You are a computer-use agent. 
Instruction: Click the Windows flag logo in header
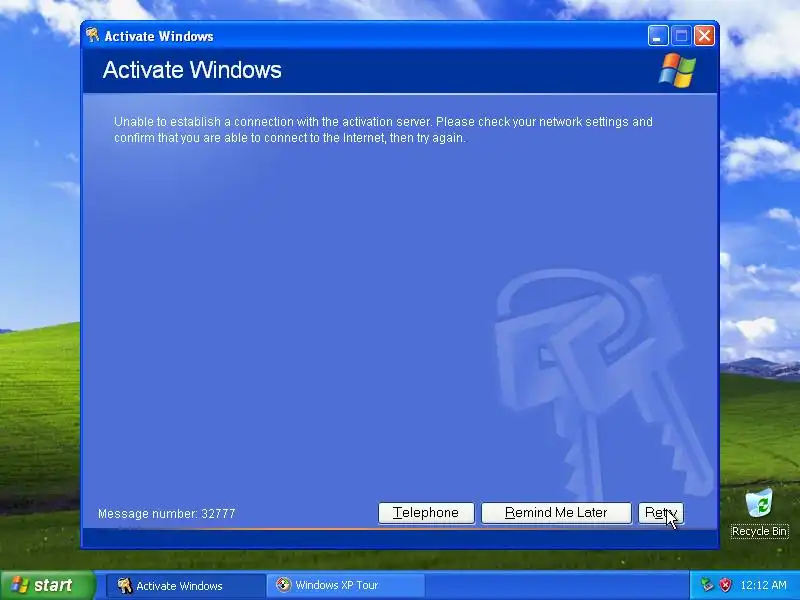coord(677,70)
